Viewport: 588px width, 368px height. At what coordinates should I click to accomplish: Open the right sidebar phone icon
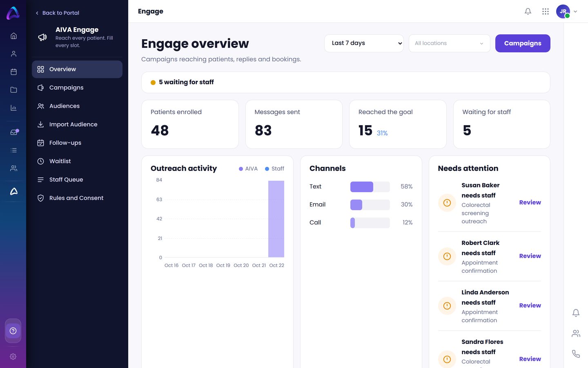click(x=576, y=354)
